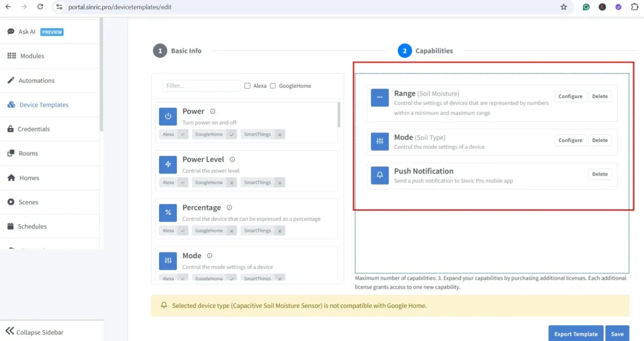
Task: Click the capabilities Filter input field
Action: [201, 86]
